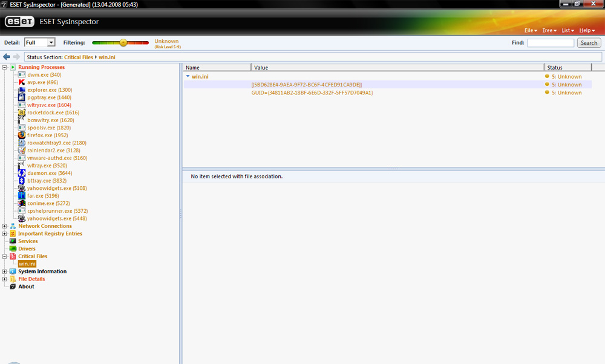Click Critical Files in the breadcrumb
The height and width of the screenshot is (364, 605).
point(78,57)
